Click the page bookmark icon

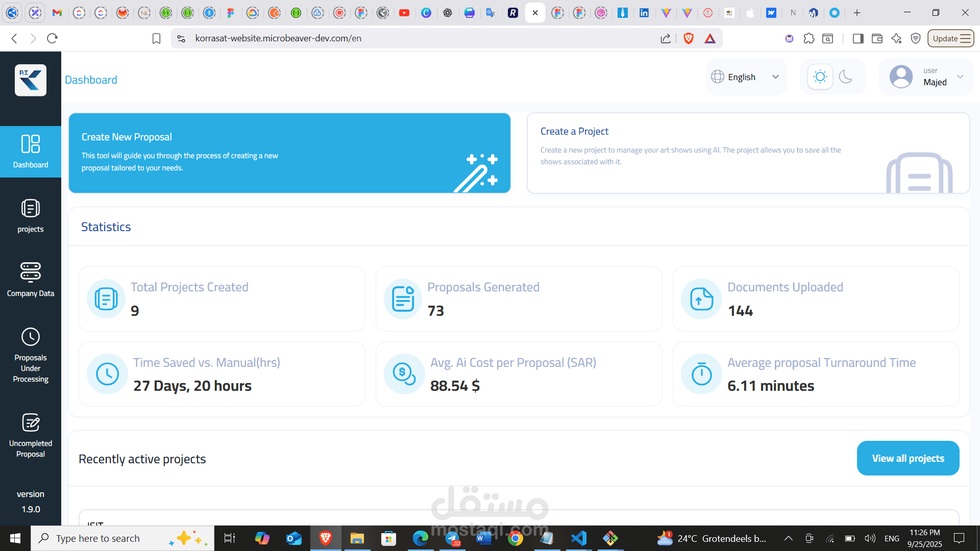pos(156,38)
